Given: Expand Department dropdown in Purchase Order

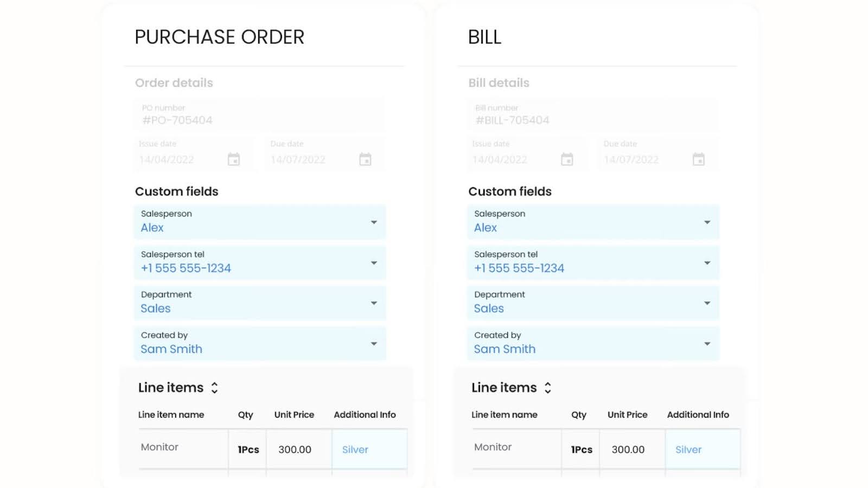Looking at the screenshot, I should (x=374, y=303).
